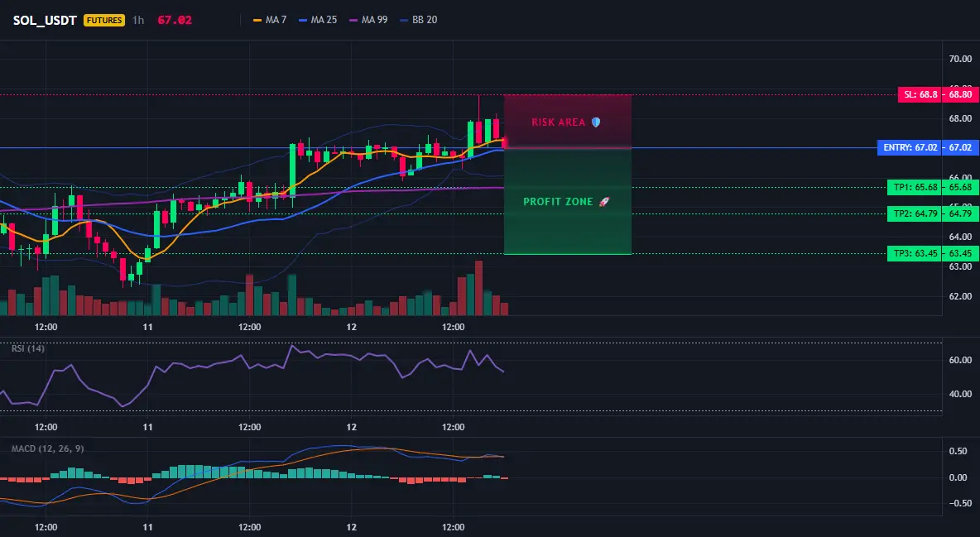980x537 pixels.
Task: Click the rocket icon beside PROFIT ZONE
Action: pos(603,202)
